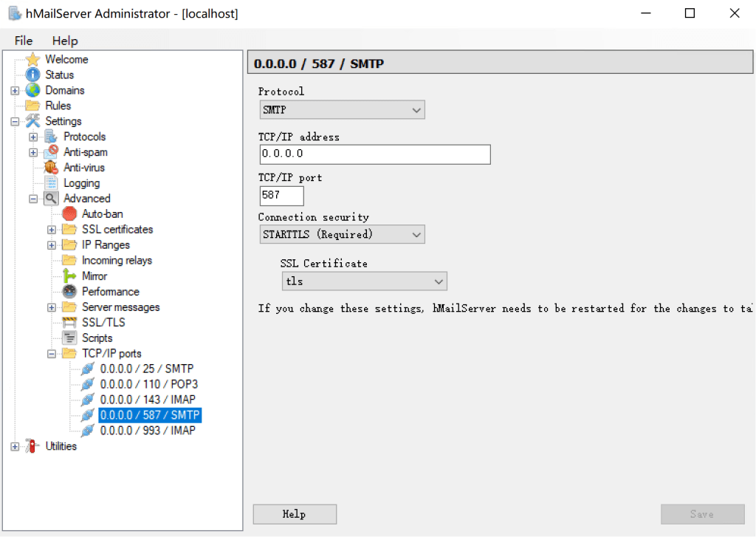Select the Status info icon
The width and height of the screenshot is (756, 537).
tap(32, 75)
